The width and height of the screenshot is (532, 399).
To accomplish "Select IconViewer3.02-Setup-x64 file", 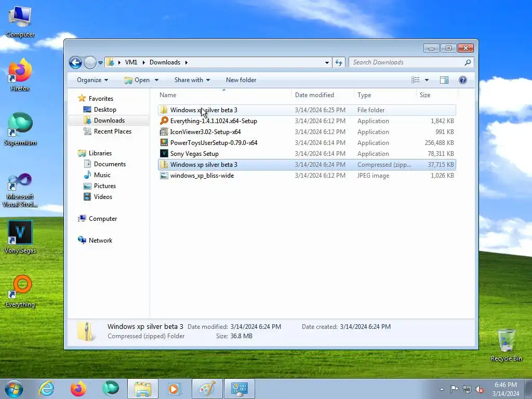I will pos(307,132).
